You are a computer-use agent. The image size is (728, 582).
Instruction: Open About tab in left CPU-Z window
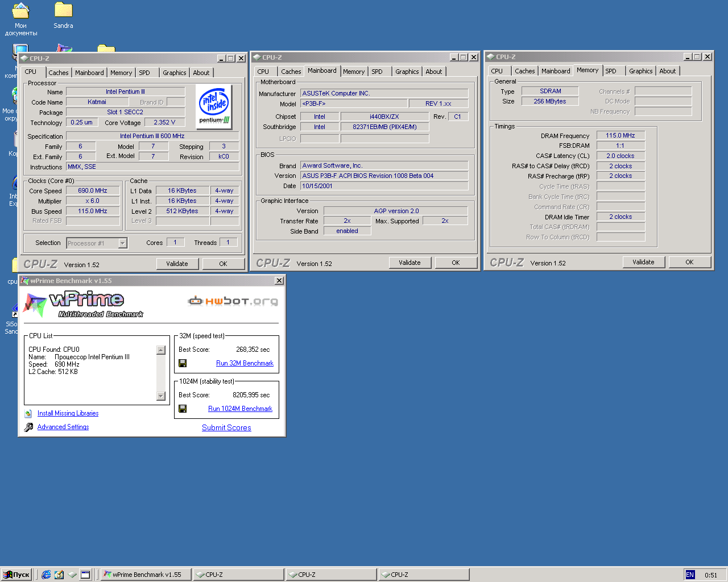pos(201,73)
